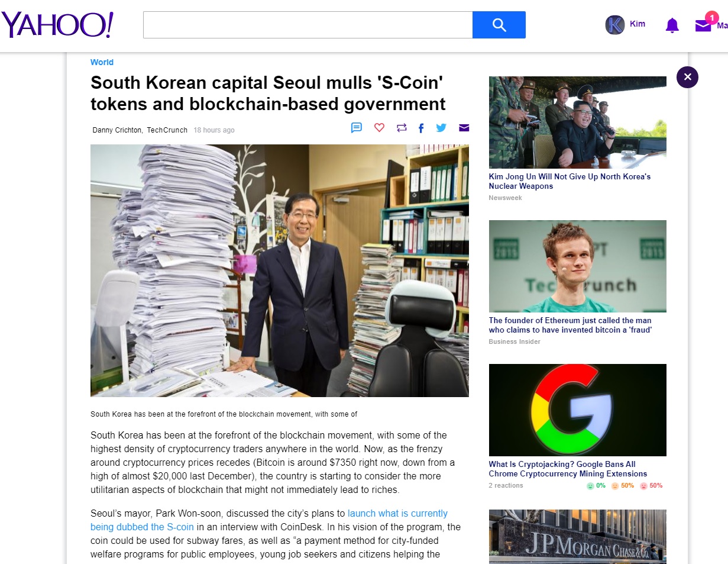Click Kim's profile avatar

click(x=615, y=25)
